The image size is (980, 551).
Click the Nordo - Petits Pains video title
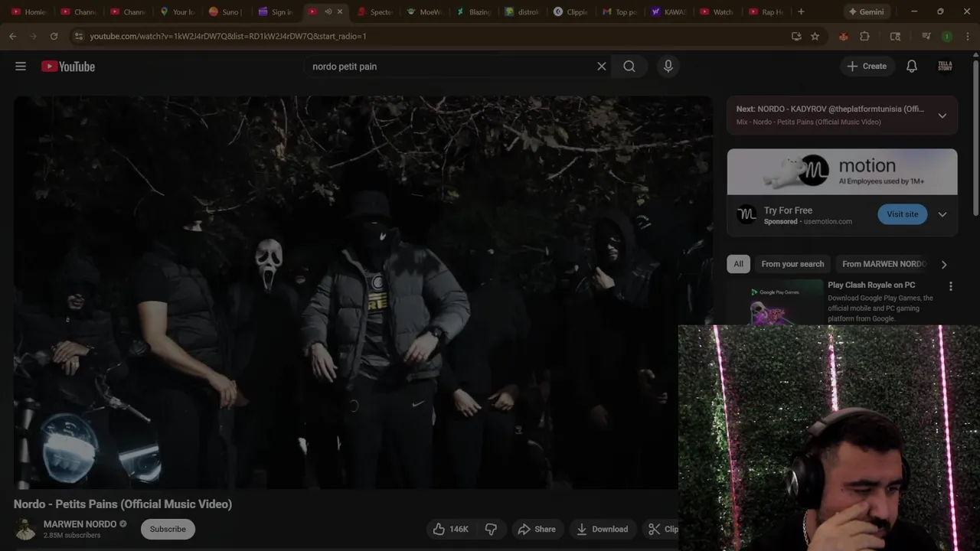coord(122,504)
